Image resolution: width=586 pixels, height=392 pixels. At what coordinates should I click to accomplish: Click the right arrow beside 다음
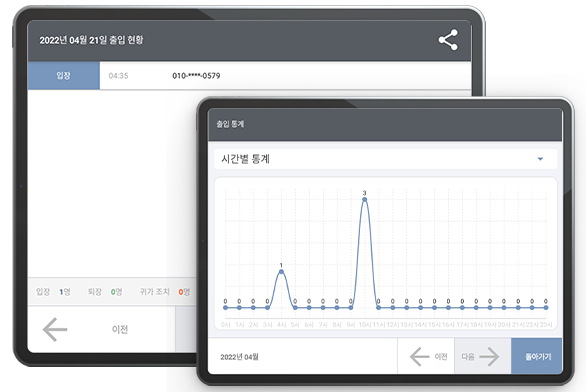[x=489, y=356]
